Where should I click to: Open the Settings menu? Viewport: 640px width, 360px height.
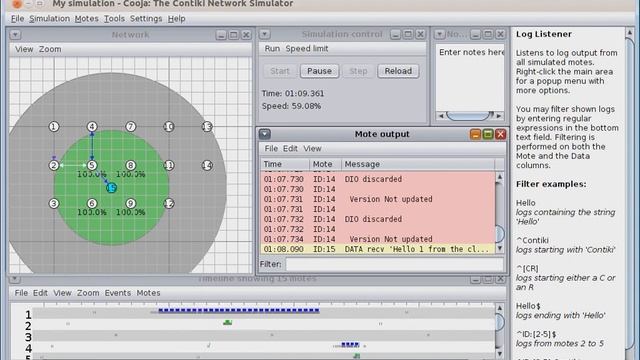(x=146, y=18)
